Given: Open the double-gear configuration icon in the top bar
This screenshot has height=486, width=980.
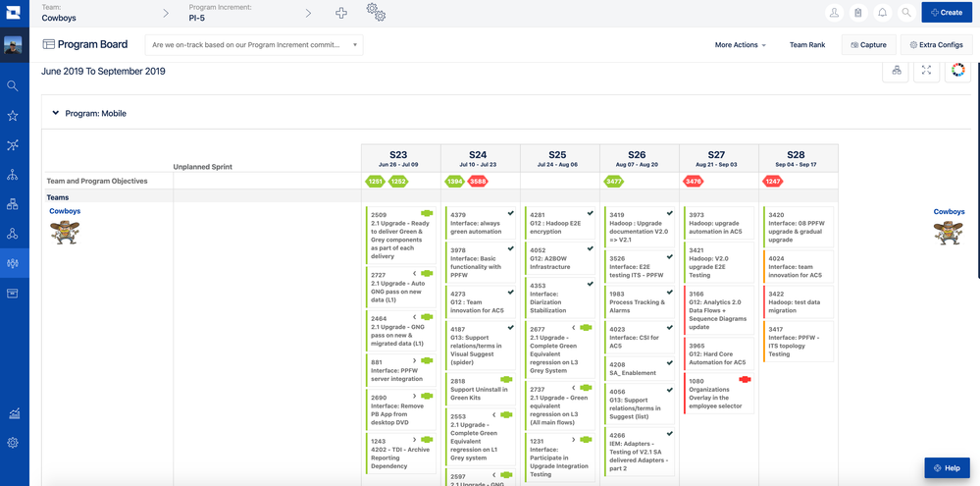Looking at the screenshot, I should (x=376, y=12).
